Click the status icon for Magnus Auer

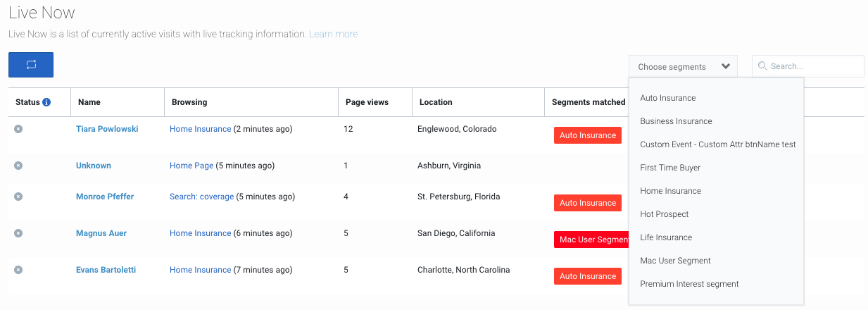coord(18,233)
